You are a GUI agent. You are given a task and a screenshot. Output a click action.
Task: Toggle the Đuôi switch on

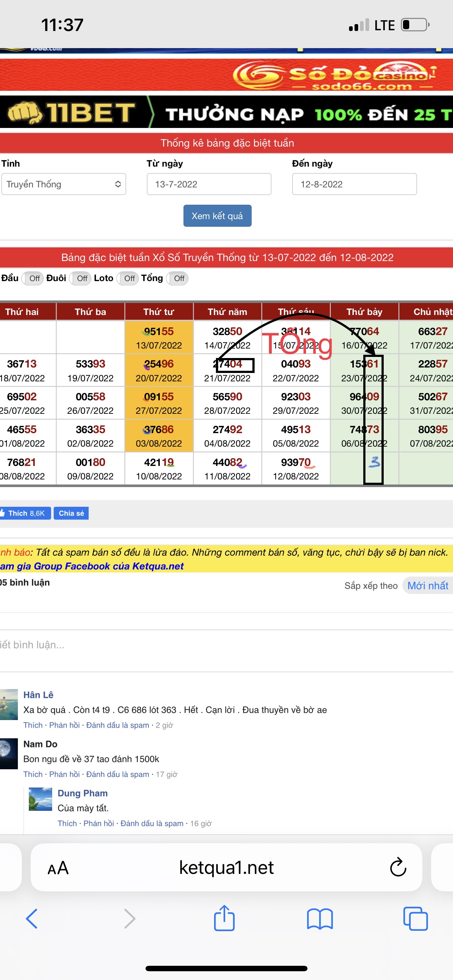80,279
